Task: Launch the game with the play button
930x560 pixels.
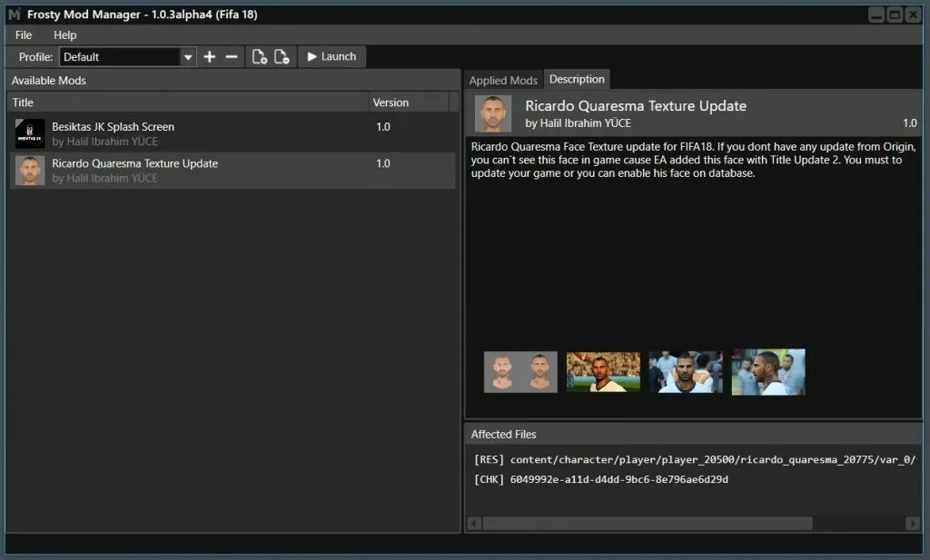Action: [331, 57]
